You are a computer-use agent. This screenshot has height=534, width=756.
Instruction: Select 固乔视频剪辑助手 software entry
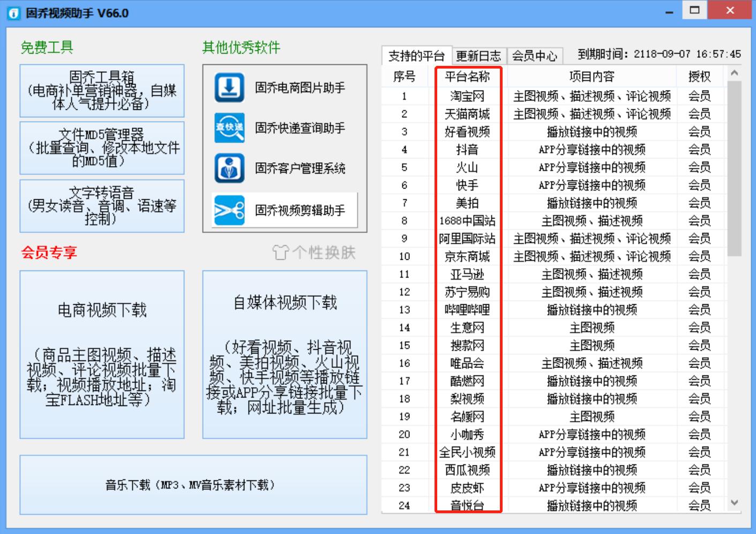point(285,210)
